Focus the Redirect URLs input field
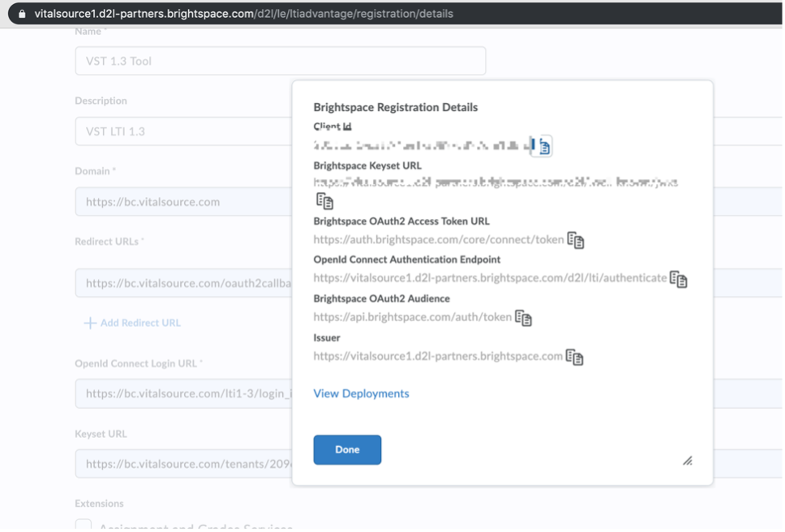The image size is (785, 532). (x=184, y=283)
